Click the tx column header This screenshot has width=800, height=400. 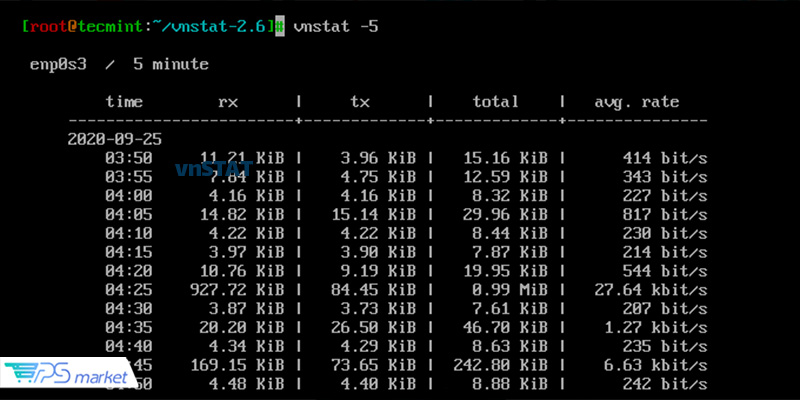point(360,103)
